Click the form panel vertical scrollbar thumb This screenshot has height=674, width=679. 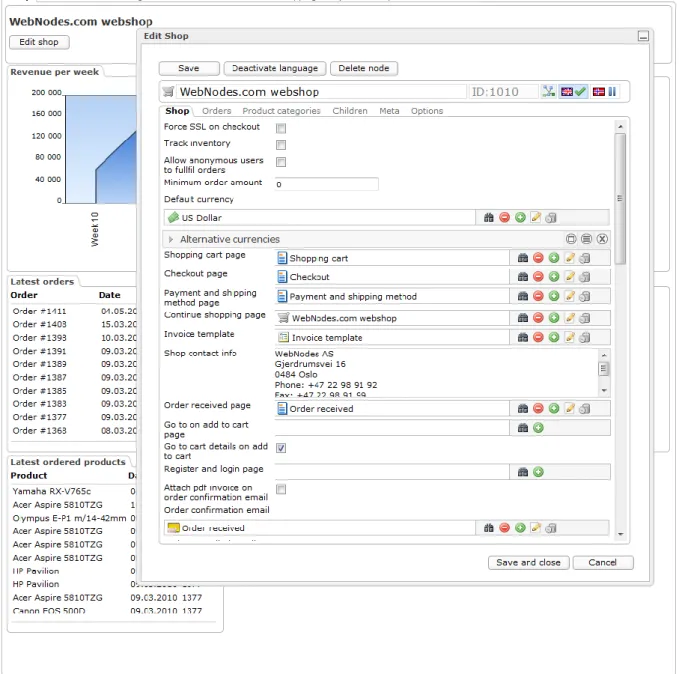click(x=620, y=198)
